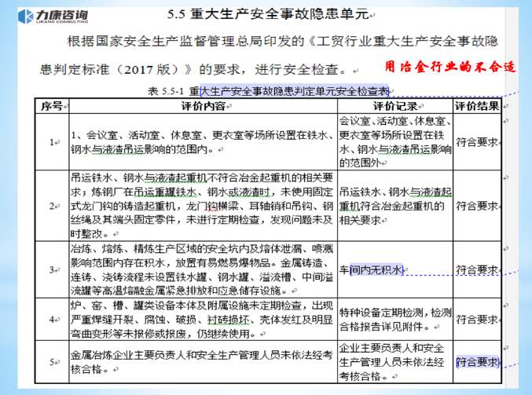Click 符合要求 result in row 1

(x=477, y=142)
